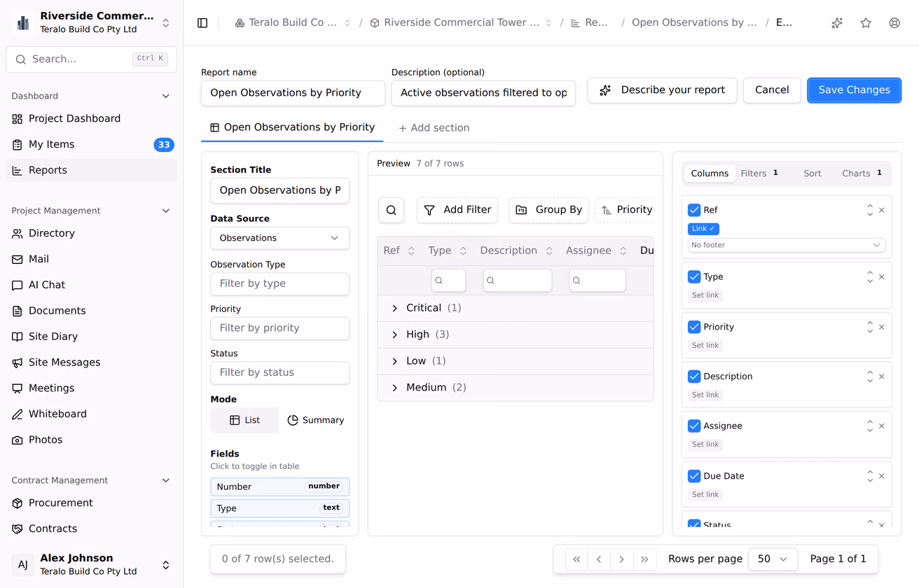Open Project Dashboard from sidebar
The image size is (919, 588).
[91, 119]
